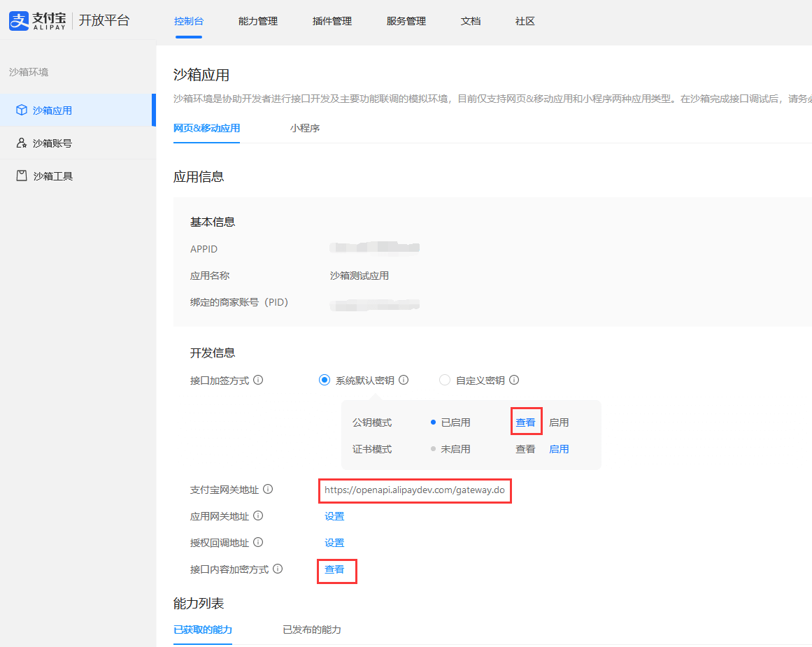The width and height of the screenshot is (812, 647).
Task: Switch to the 网页&移动应用 tab
Action: point(206,128)
